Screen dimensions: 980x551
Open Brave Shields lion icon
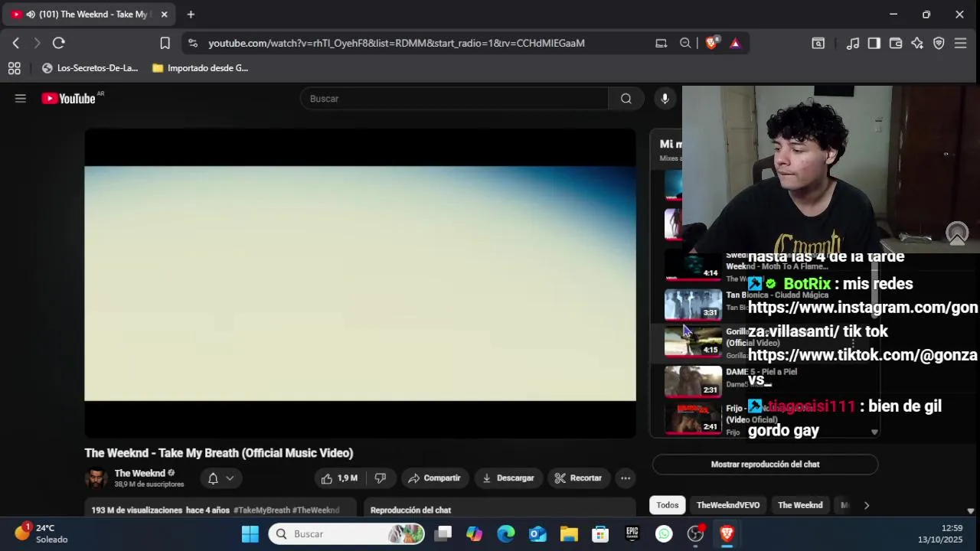[711, 43]
